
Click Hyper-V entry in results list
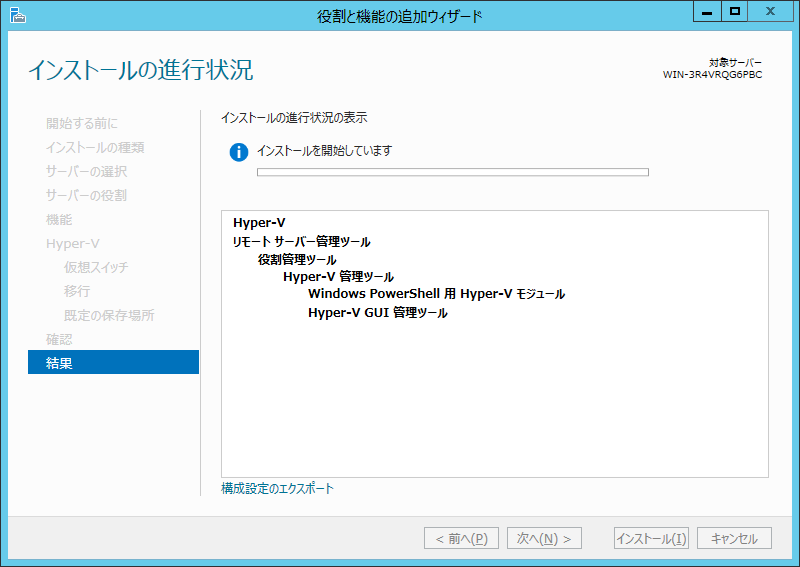[259, 223]
